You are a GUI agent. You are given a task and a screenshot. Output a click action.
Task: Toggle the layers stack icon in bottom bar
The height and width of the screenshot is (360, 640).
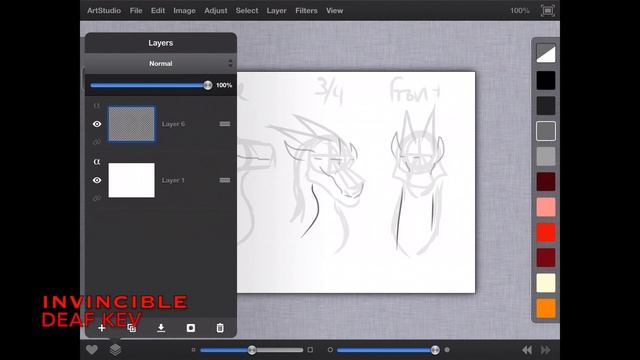click(x=116, y=349)
